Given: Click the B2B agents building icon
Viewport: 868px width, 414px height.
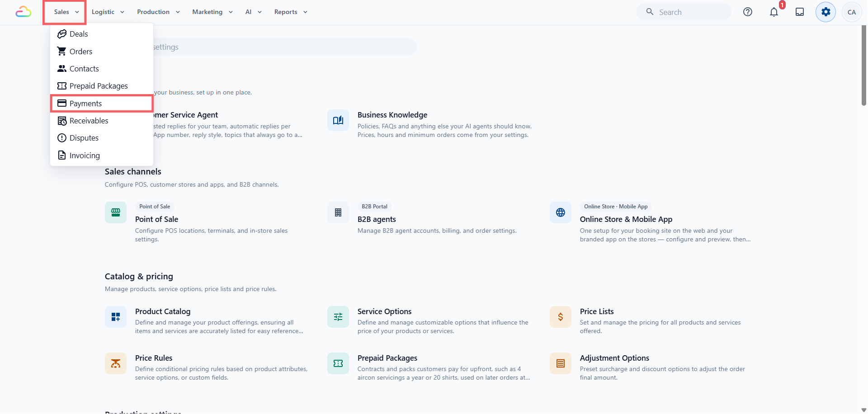Looking at the screenshot, I should coord(338,212).
